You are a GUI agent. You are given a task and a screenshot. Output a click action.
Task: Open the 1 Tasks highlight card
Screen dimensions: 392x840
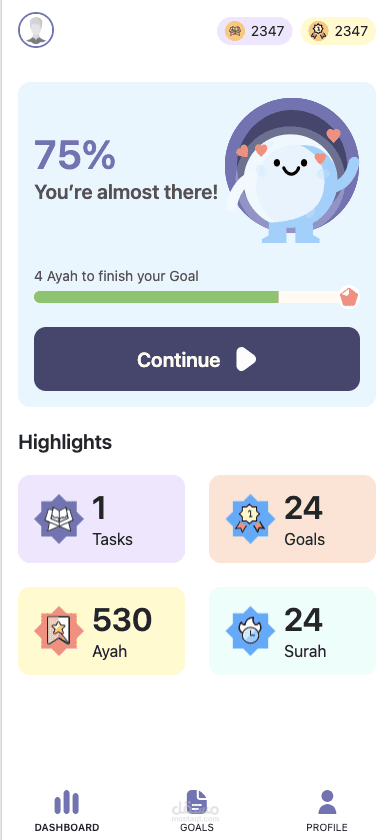coord(102,519)
